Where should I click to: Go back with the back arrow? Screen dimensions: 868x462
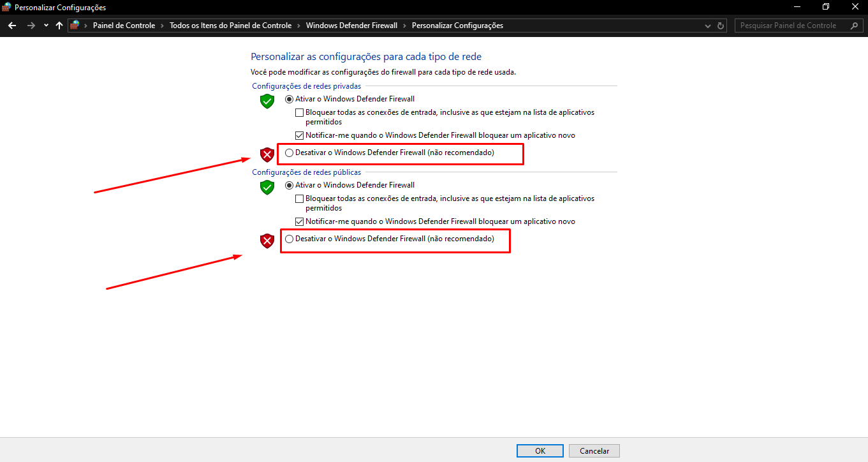[x=11, y=26]
